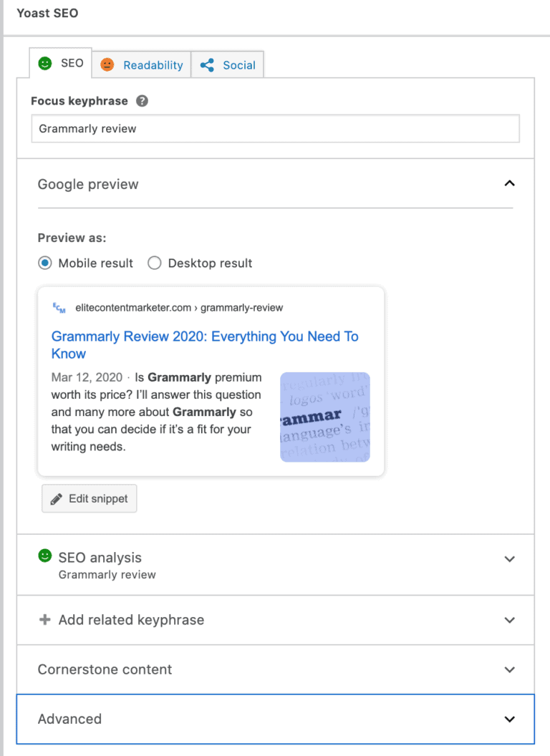This screenshot has height=756, width=550.
Task: Click the grammar dictionary thumbnail image
Action: pos(324,417)
